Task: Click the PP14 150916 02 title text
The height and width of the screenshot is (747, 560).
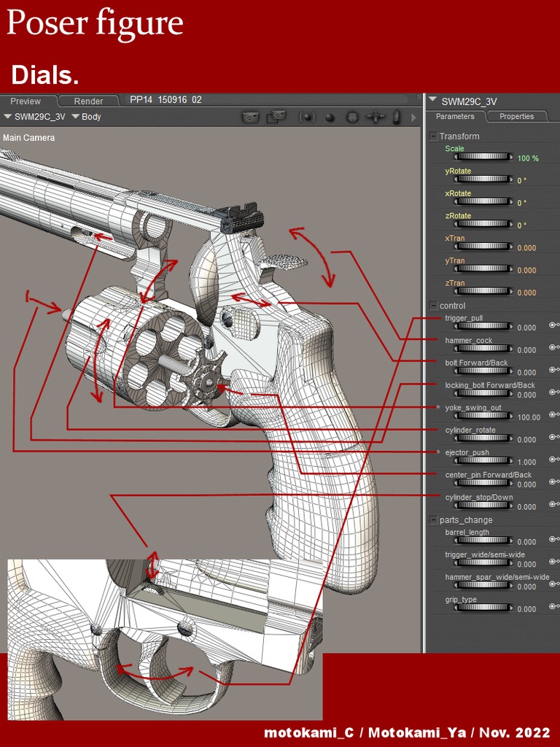Action: [166, 100]
